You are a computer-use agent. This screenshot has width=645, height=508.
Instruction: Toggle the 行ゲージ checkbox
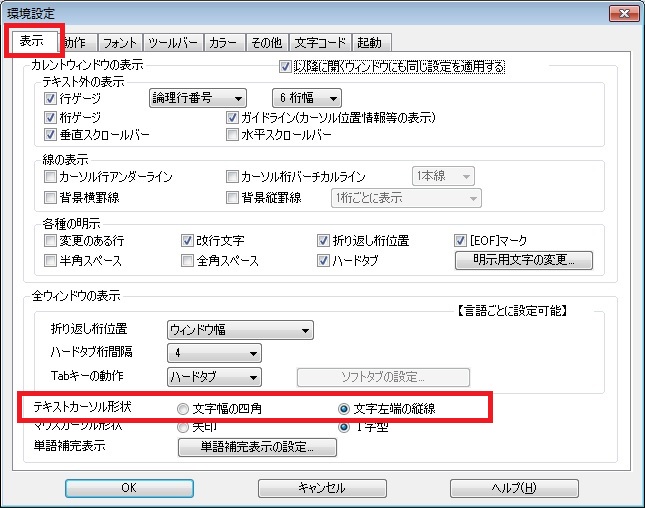[x=52, y=98]
